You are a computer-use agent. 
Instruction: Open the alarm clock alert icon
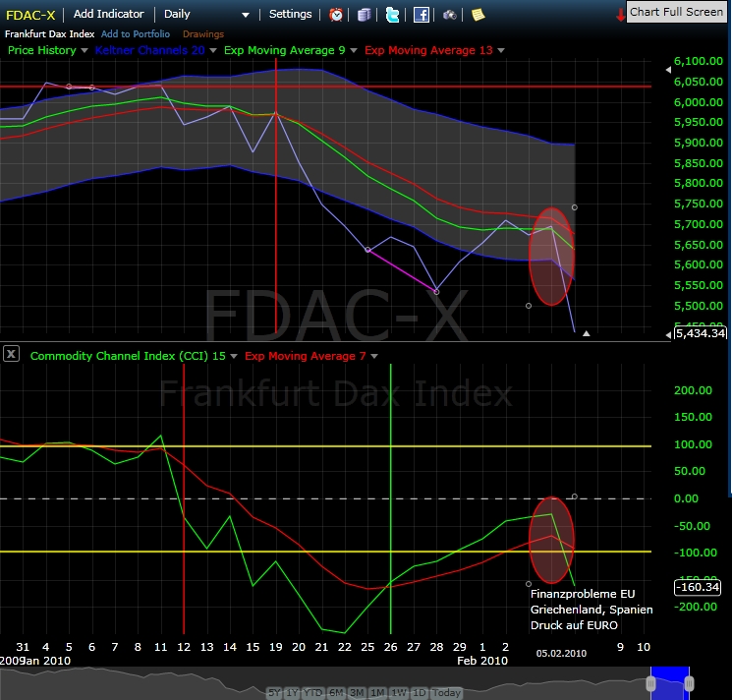[336, 15]
